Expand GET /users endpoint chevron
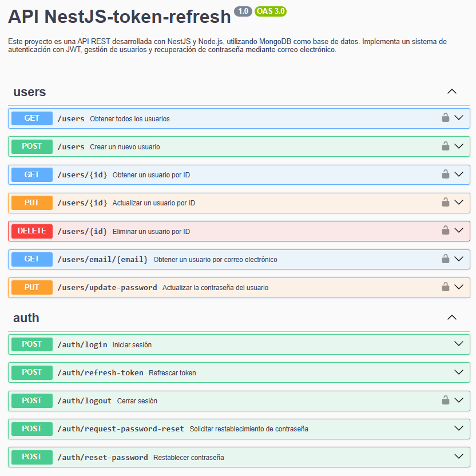 click(x=459, y=118)
